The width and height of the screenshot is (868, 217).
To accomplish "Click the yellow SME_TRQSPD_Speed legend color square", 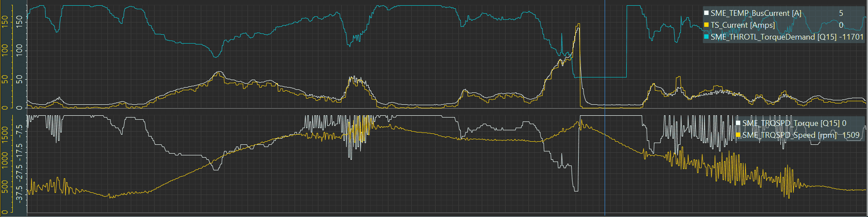I will pyautogui.click(x=738, y=135).
